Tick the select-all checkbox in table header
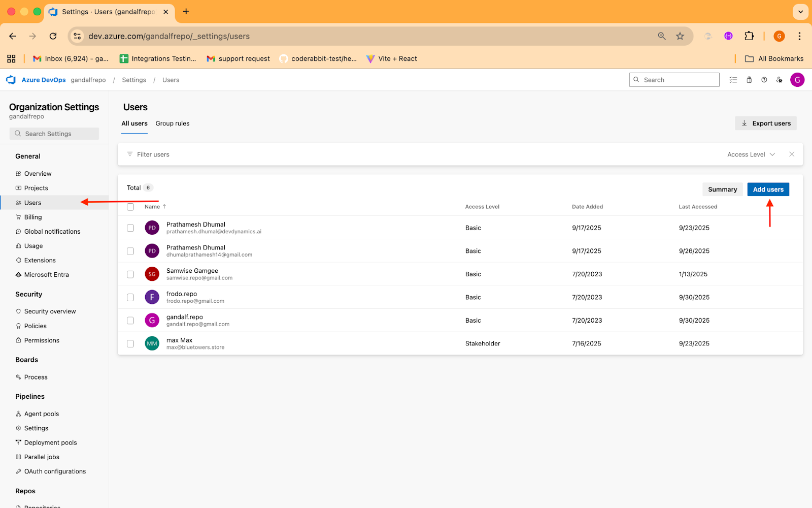 [x=130, y=207]
